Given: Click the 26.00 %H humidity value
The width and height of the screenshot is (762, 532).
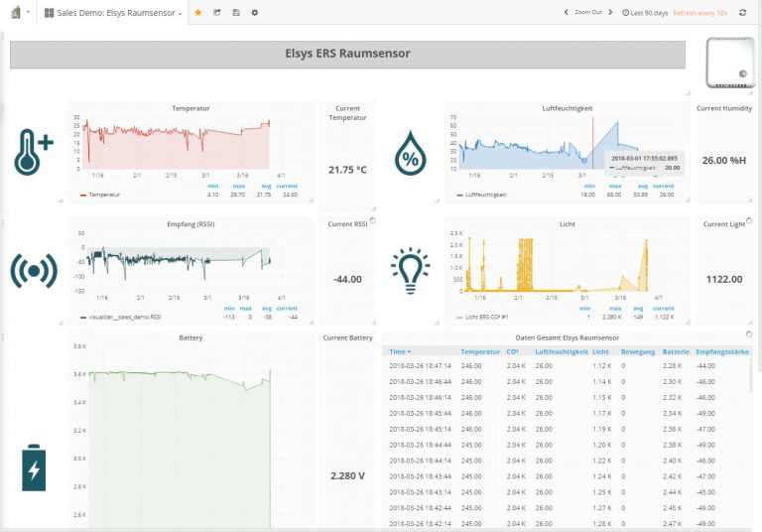Looking at the screenshot, I should (x=723, y=161).
